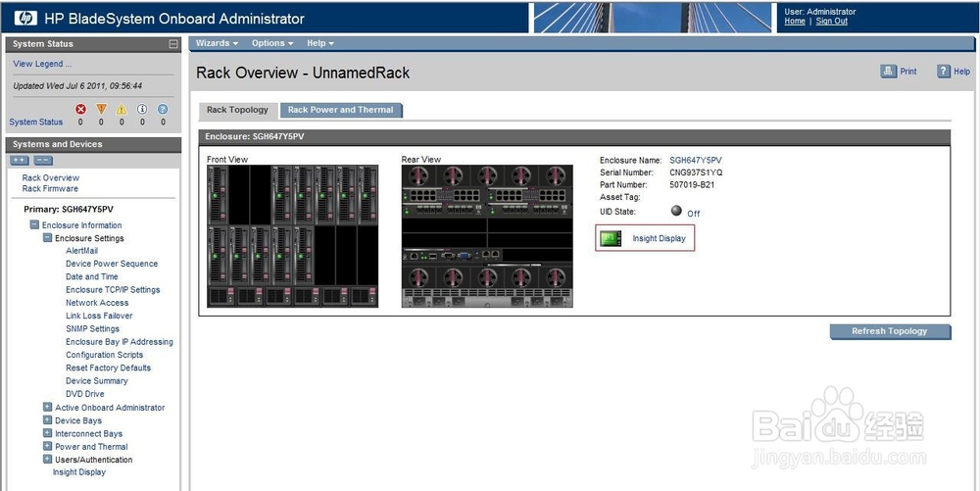Image resolution: width=980 pixels, height=491 pixels.
Task: Click the red critical status icon
Action: click(x=80, y=110)
